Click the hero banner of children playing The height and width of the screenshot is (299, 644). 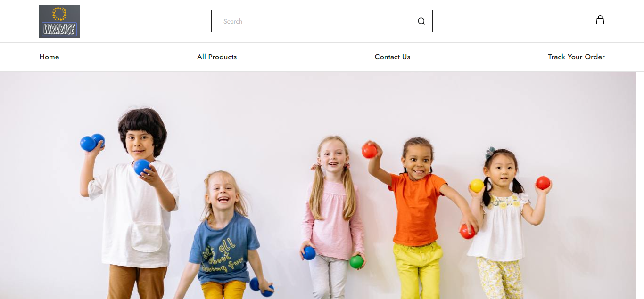(318, 185)
